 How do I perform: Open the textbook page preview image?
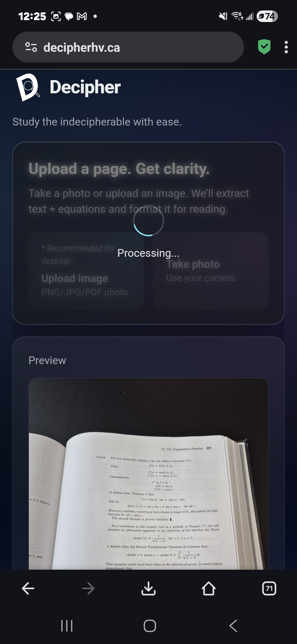coord(148,474)
